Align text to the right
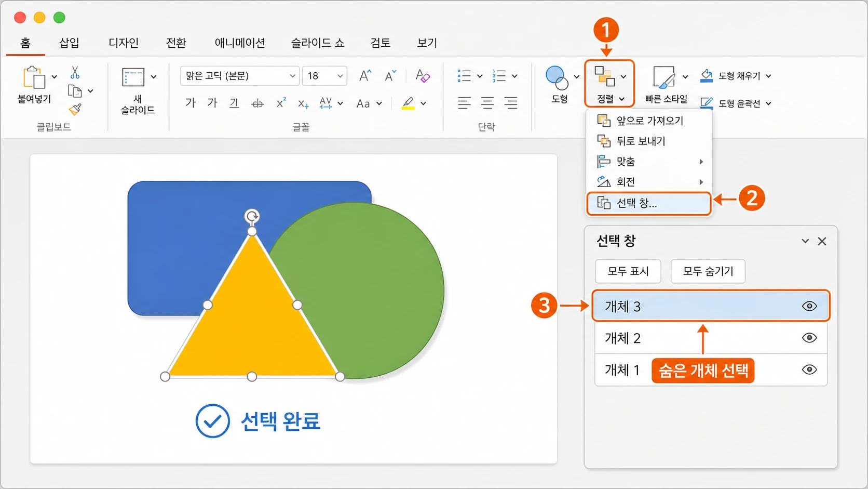 coord(511,103)
